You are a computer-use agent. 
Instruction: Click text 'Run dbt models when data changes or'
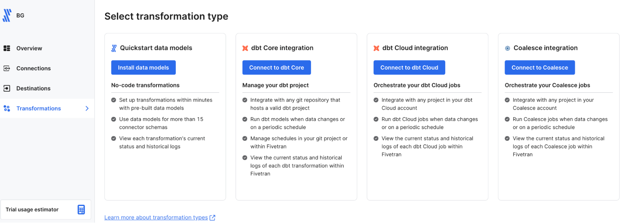click(x=297, y=119)
